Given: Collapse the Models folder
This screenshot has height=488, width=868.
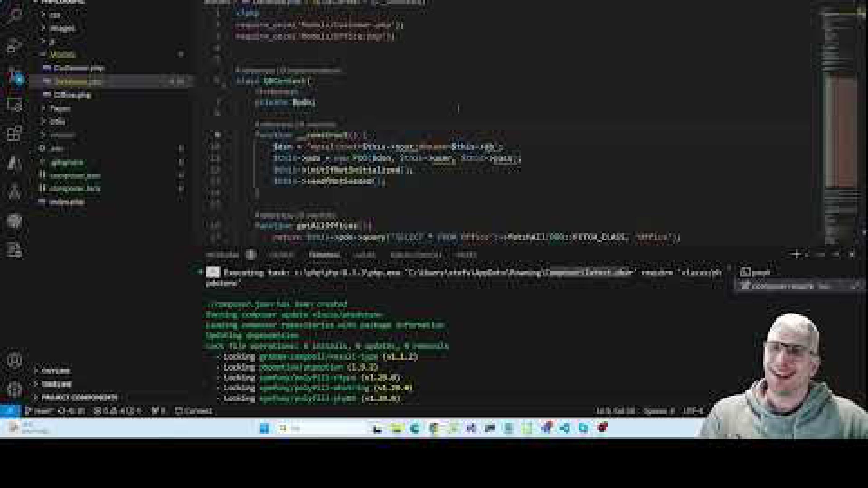Looking at the screenshot, I should pos(62,55).
